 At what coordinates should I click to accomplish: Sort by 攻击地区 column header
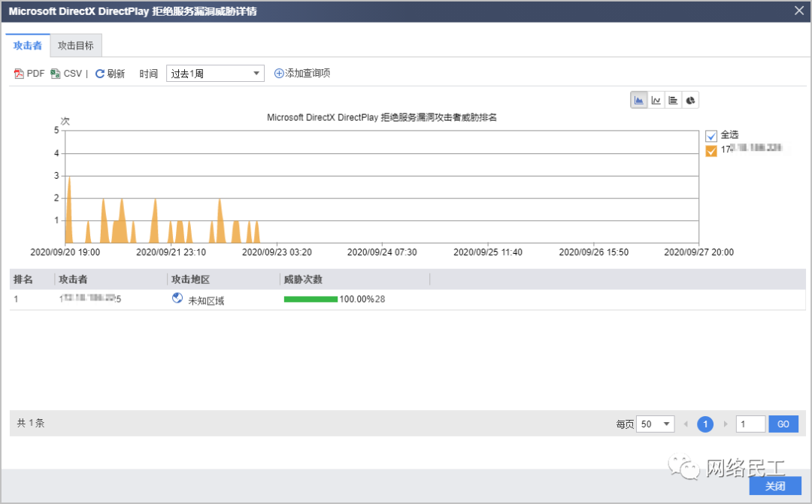pos(190,279)
